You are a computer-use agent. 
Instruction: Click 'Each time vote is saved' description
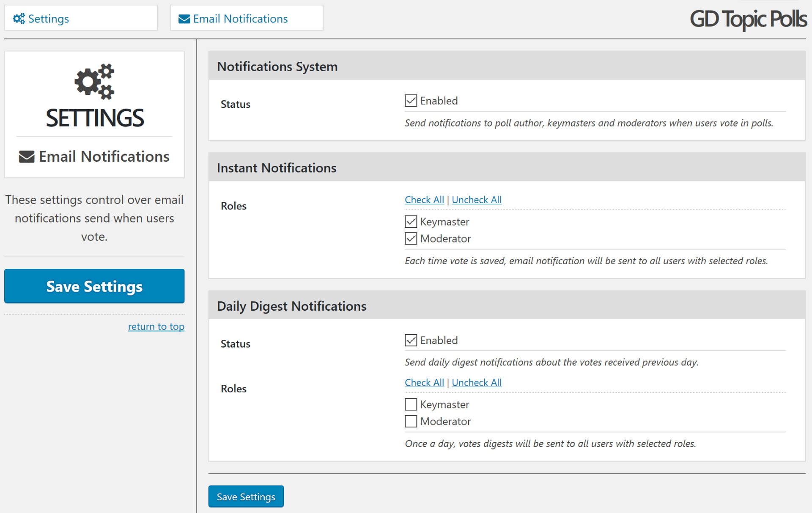click(x=586, y=261)
